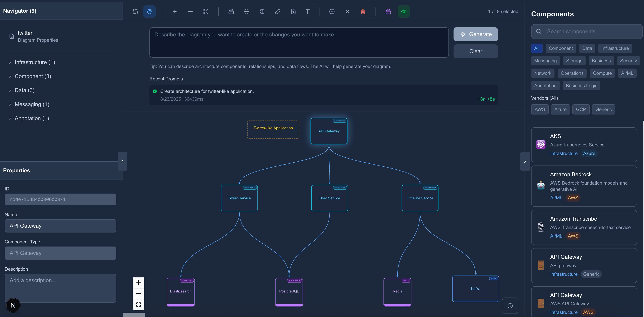Image resolution: width=644 pixels, height=317 pixels.
Task: Switch to the Data components tab
Action: tap(587, 48)
